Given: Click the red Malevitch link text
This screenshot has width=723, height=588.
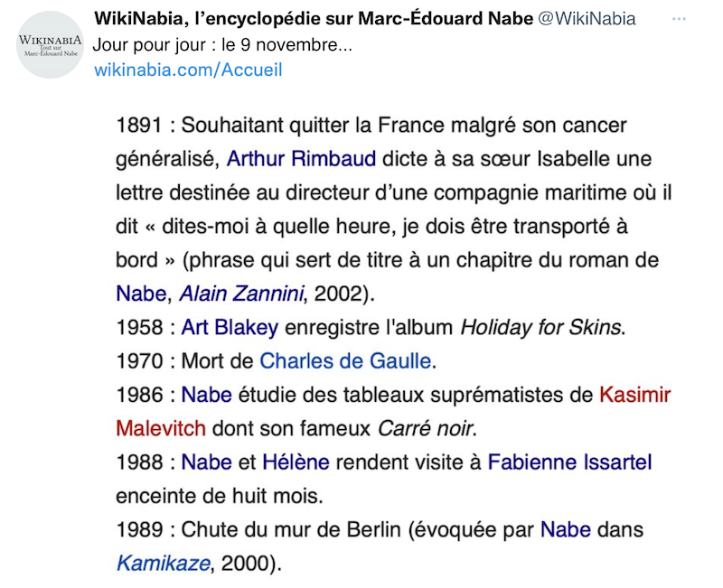Looking at the screenshot, I should (x=161, y=428).
